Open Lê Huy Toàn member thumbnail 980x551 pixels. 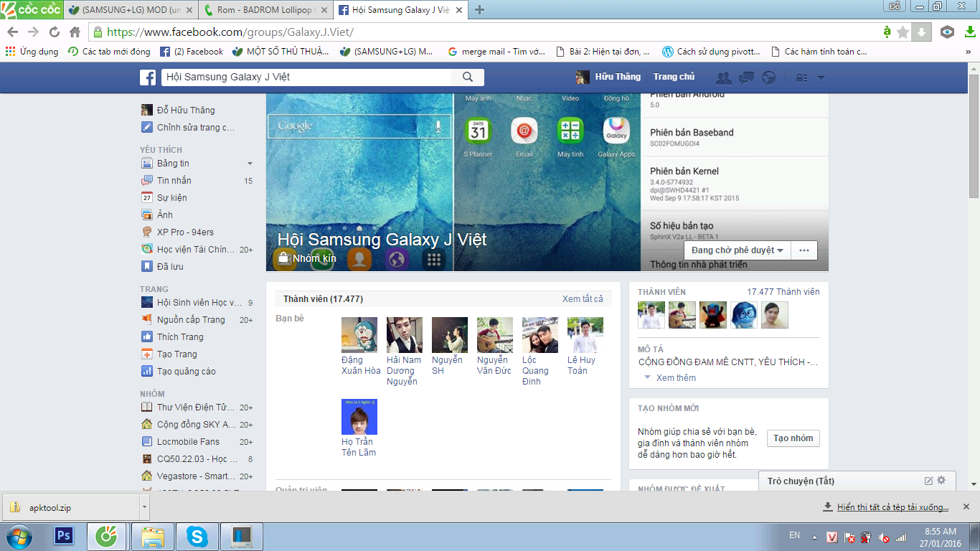585,335
